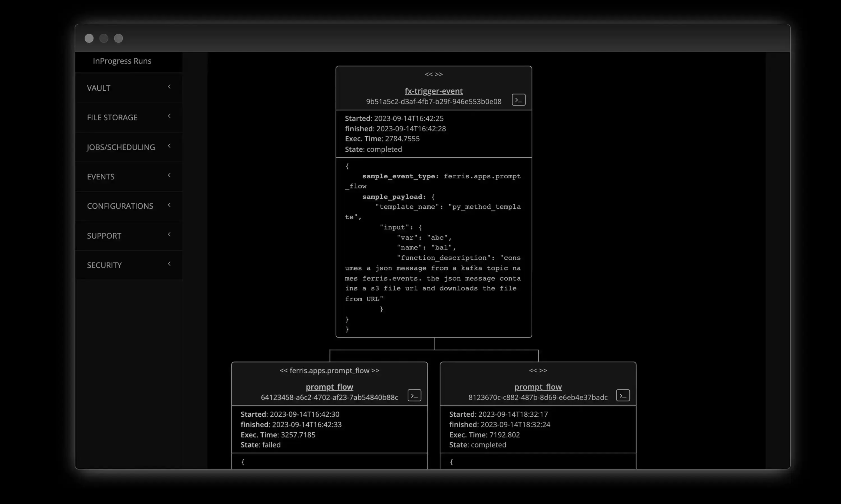Expand the JOBS/SCHEDULING section
Image resolution: width=841 pixels, height=504 pixels.
pos(169,146)
